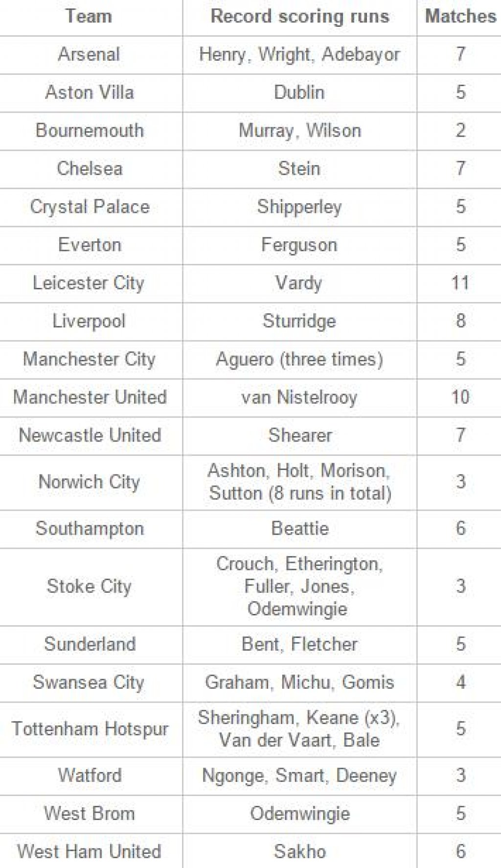Select the Ngonge, Smart, Deeney cell

[299, 775]
